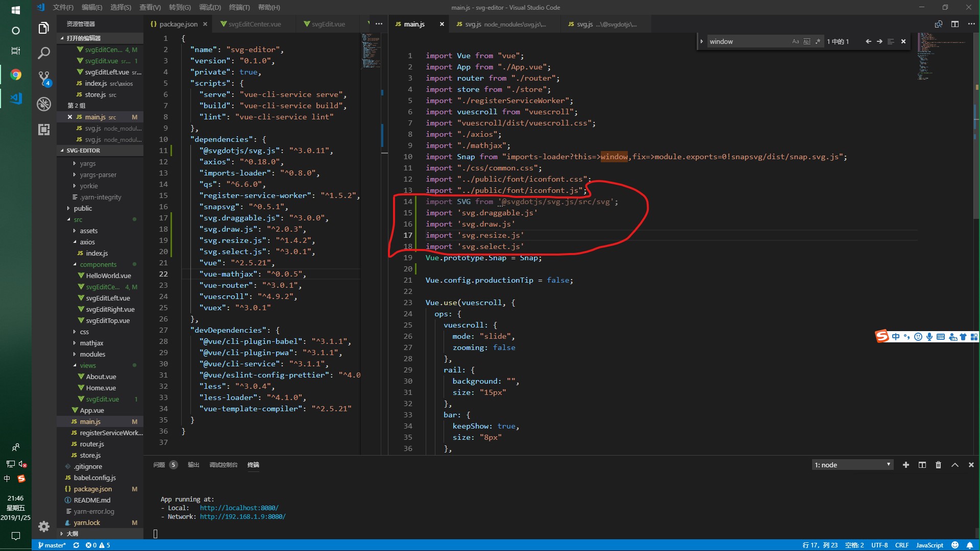
Task: Collapse the components folder in explorer
Action: (x=98, y=264)
